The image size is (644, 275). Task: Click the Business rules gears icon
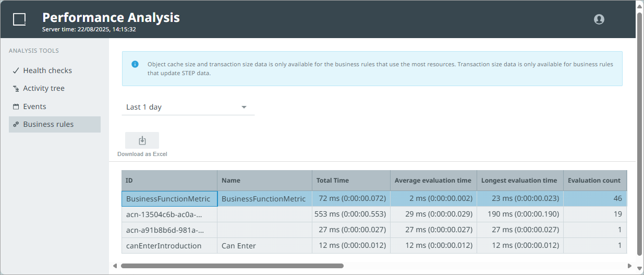[x=16, y=125]
